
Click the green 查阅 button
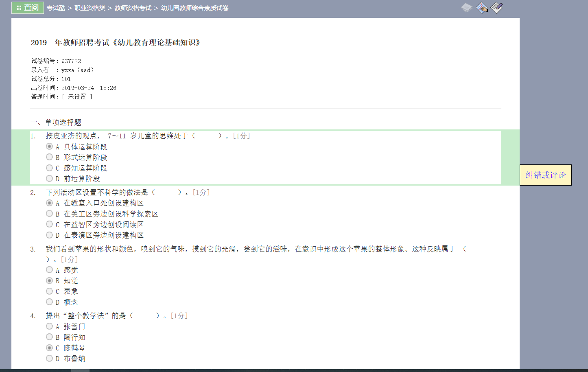click(x=28, y=8)
